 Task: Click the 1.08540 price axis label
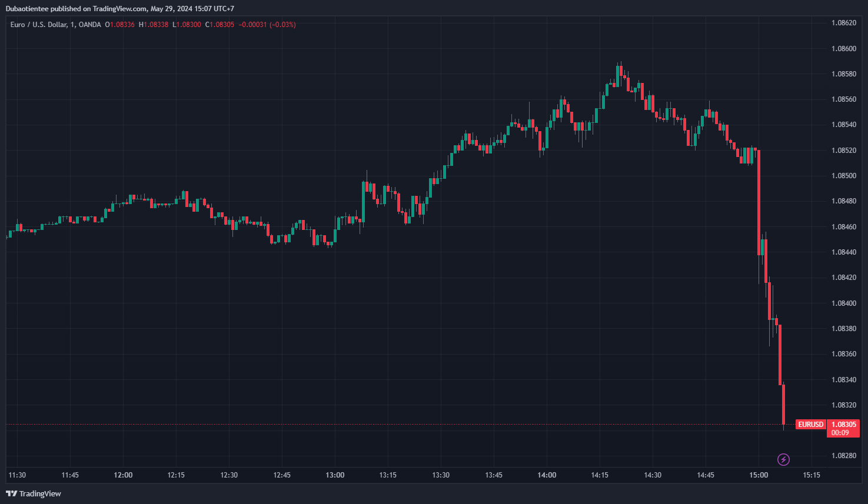point(843,125)
